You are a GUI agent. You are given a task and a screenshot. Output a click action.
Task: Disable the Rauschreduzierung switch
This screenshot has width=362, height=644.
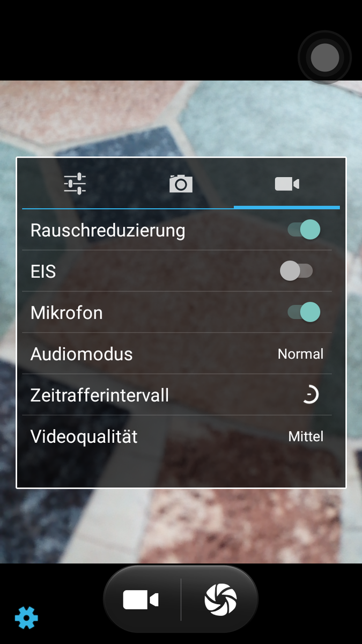click(304, 230)
